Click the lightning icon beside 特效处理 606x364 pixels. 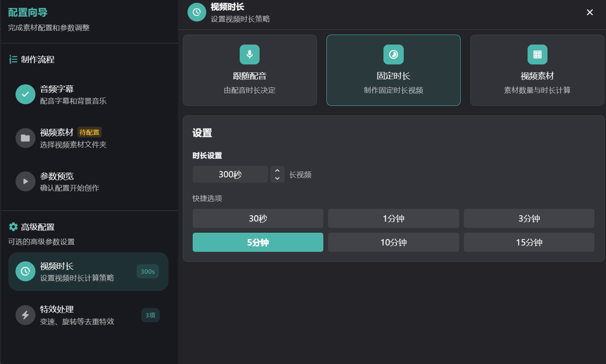coord(25,315)
